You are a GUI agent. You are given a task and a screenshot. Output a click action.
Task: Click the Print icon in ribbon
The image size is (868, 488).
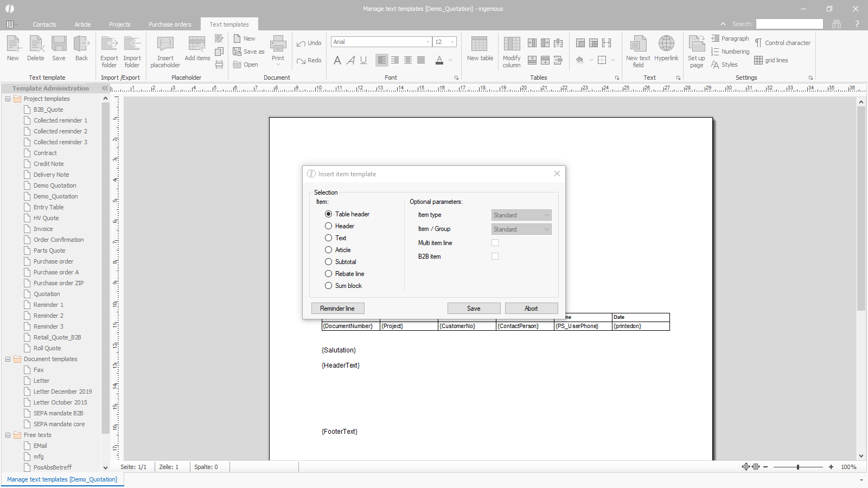(x=278, y=44)
